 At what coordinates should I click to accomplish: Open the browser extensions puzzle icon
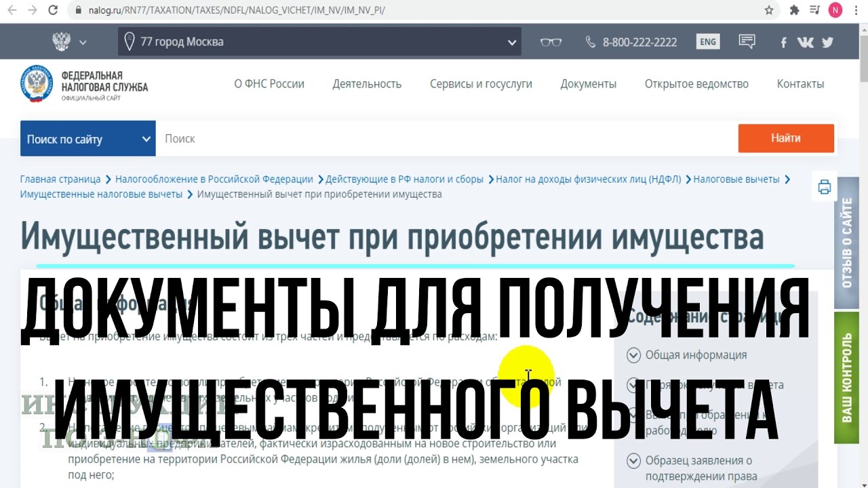coord(794,10)
